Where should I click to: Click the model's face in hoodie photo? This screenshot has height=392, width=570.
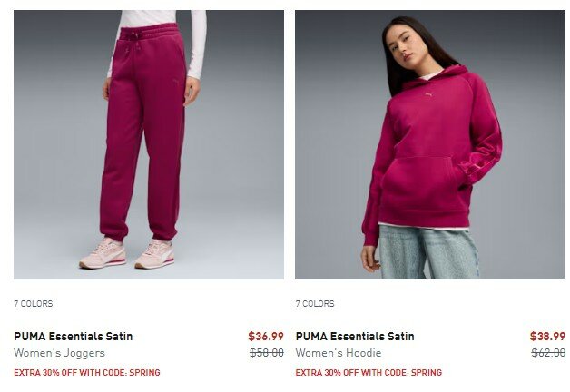[x=404, y=44]
